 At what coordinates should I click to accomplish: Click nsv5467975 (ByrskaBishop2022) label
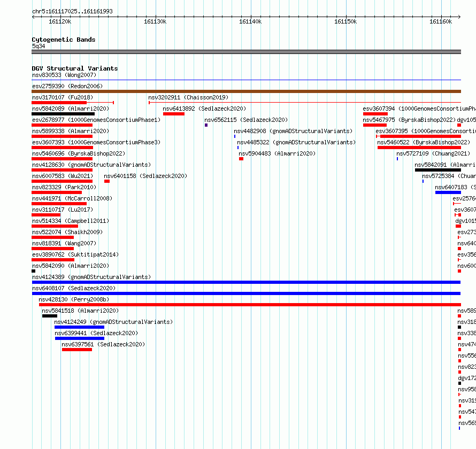[409, 120]
